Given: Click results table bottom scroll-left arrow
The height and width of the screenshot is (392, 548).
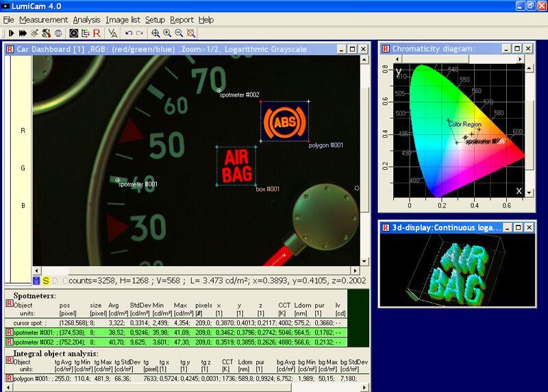Looking at the screenshot, I should point(8,387).
